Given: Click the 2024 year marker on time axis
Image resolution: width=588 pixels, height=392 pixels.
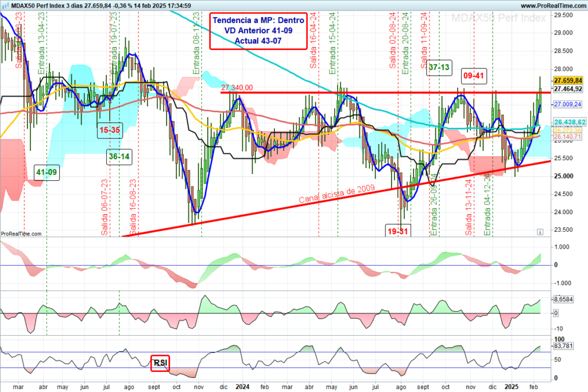Looking at the screenshot, I should click(243, 386).
